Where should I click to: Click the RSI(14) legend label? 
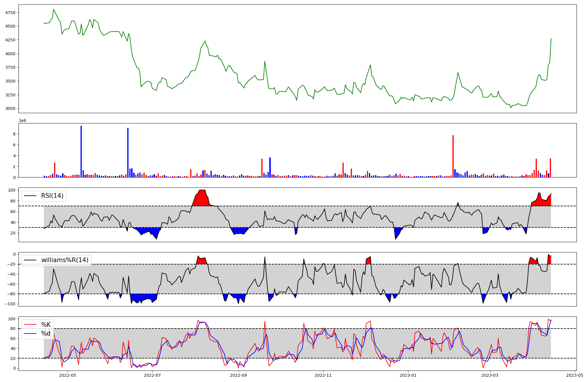[52, 196]
